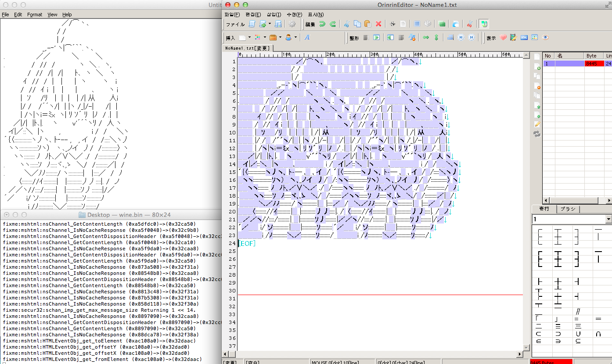Expand the arrow beside the color grid icon
612x364 pixels.
pos(265,38)
